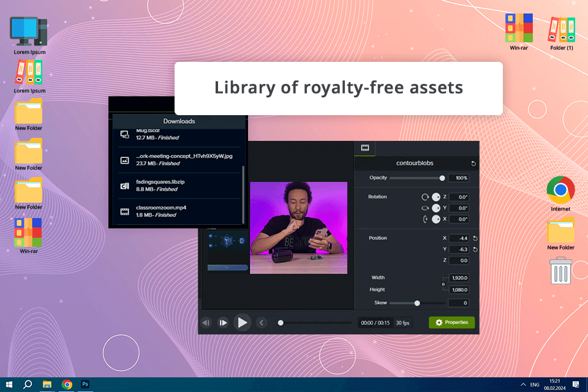Click the video preview canvas

pyautogui.click(x=298, y=228)
